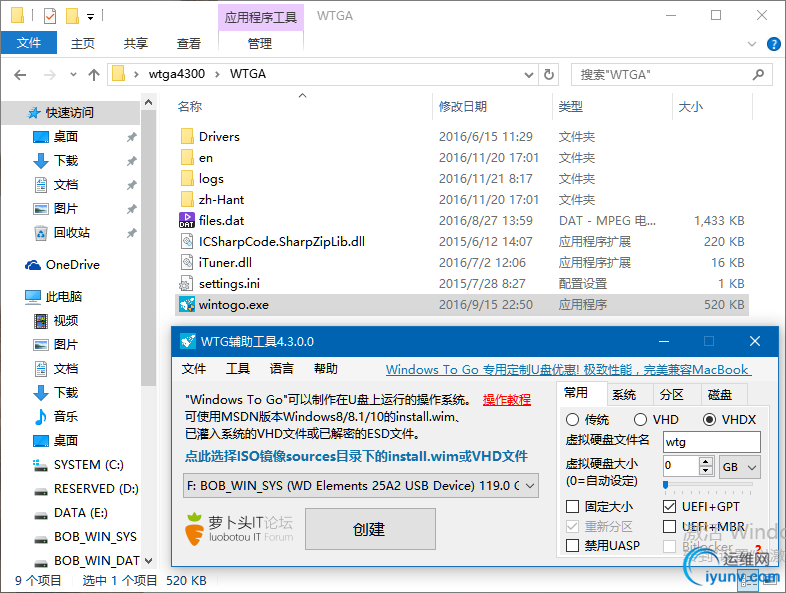Click the install.wim or VHD file selection link
Screen dimensions: 786x593
356,456
